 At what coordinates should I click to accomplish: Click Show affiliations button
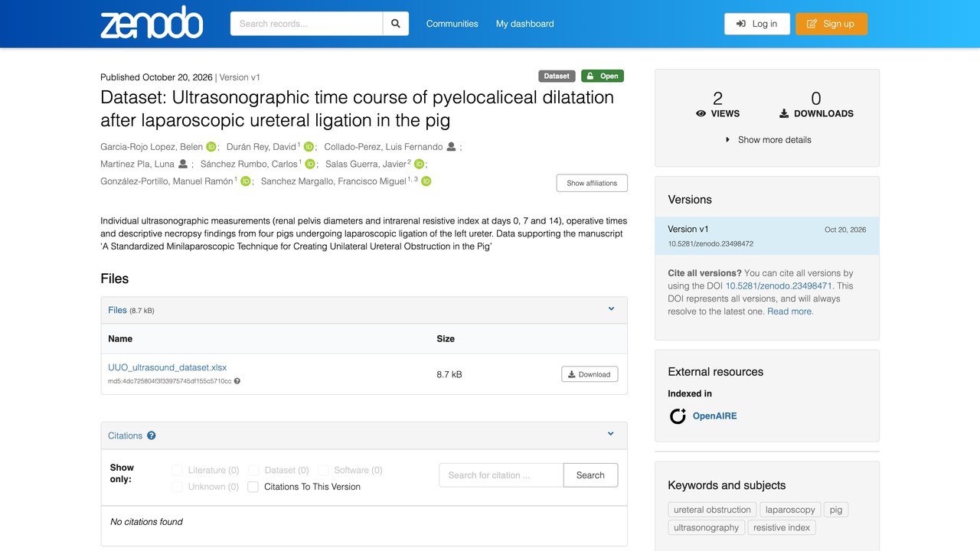pos(592,184)
